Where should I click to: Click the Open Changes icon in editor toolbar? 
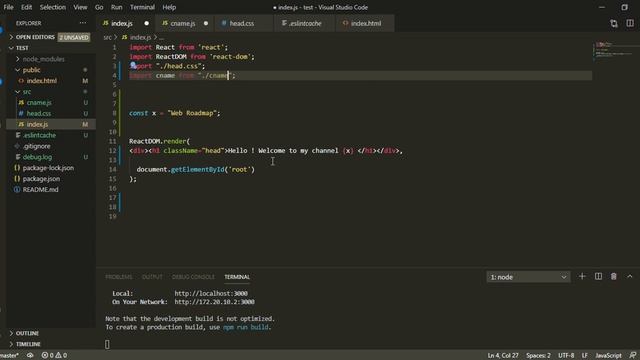coord(614,23)
